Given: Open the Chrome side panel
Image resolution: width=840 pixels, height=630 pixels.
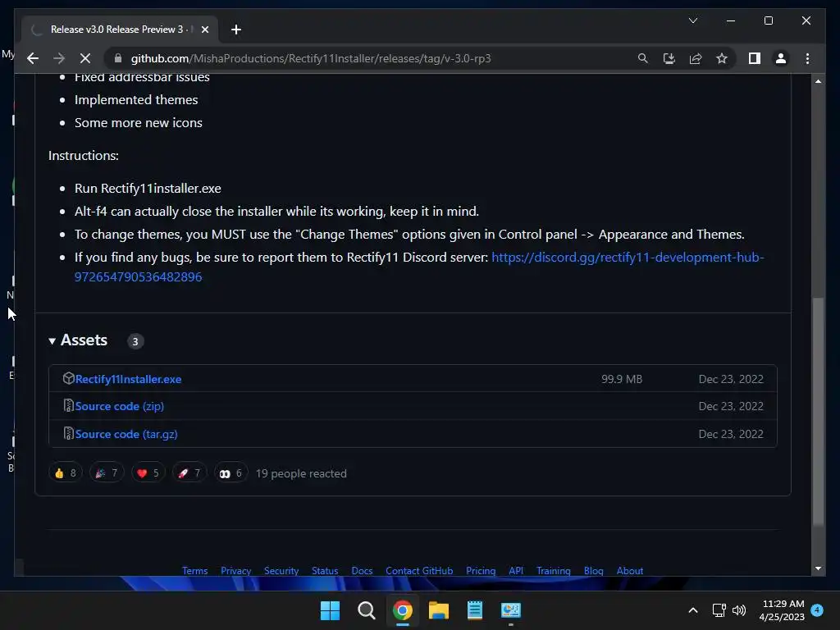Looking at the screenshot, I should pyautogui.click(x=755, y=58).
